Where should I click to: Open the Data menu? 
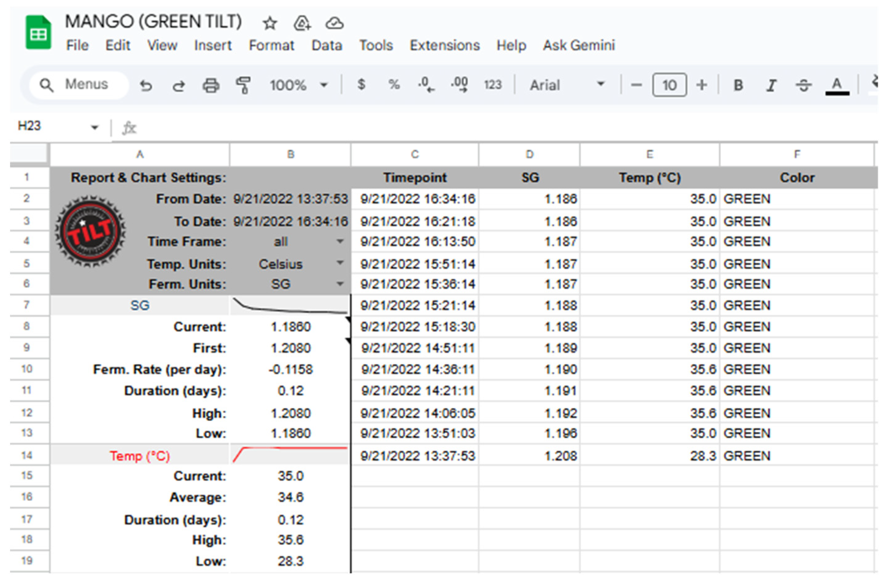click(x=327, y=45)
